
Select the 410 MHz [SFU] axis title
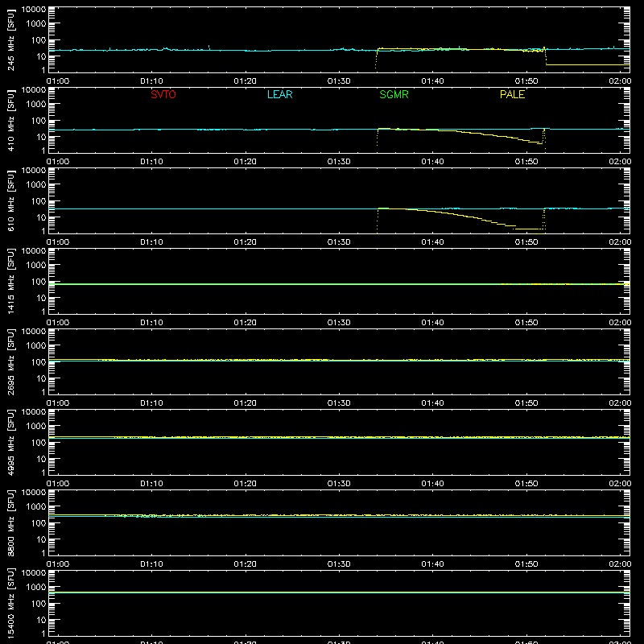coord(11,120)
